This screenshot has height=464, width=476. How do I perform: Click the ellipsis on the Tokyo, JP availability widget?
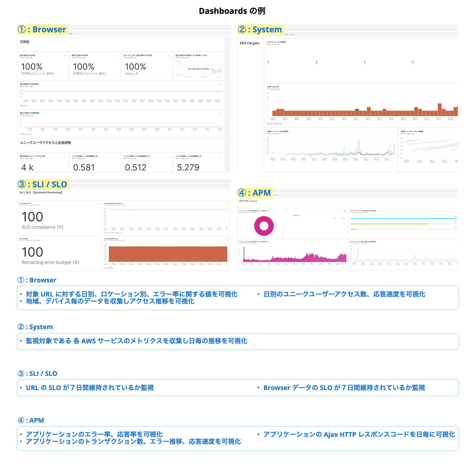(169, 56)
